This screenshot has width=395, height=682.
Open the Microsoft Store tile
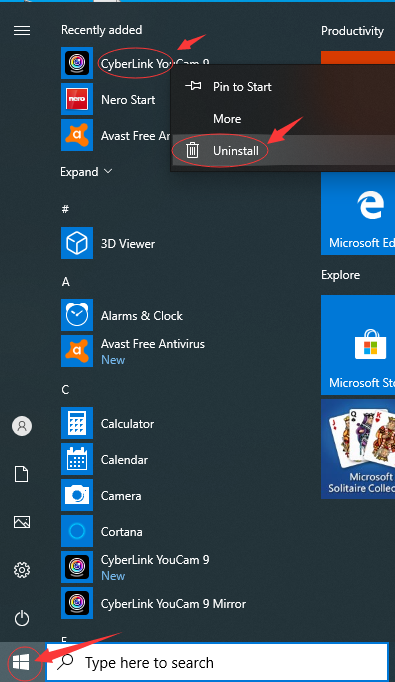(358, 345)
